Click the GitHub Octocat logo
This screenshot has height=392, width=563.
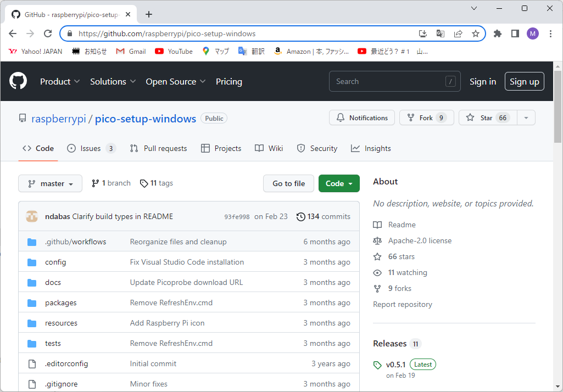18,81
